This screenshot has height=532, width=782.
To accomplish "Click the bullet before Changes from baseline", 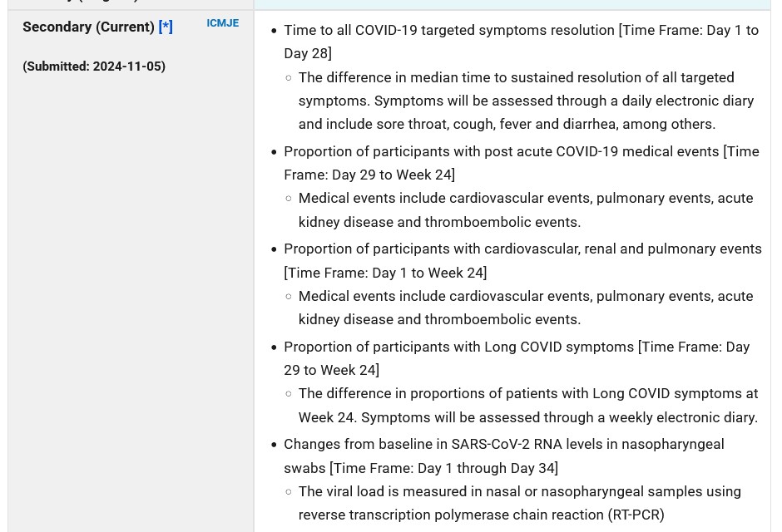I will [x=274, y=445].
